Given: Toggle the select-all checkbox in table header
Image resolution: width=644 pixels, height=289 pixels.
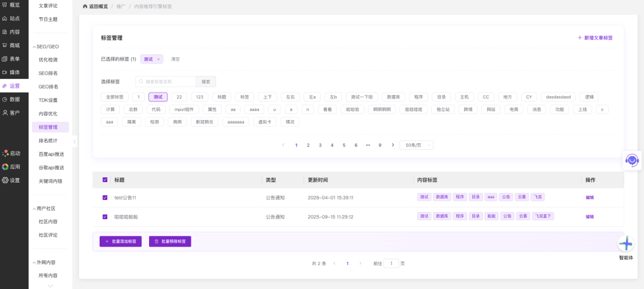Looking at the screenshot, I should (x=105, y=180).
